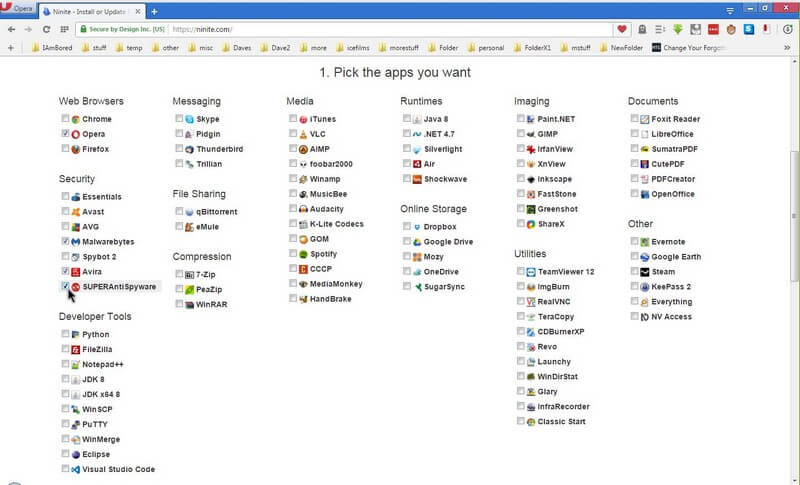Check the Paint.NET checkbox
The image size is (800, 485).
pyautogui.click(x=520, y=118)
